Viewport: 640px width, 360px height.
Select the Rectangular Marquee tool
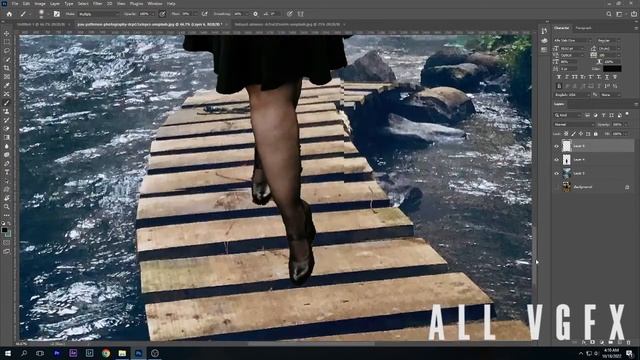coord(7,42)
